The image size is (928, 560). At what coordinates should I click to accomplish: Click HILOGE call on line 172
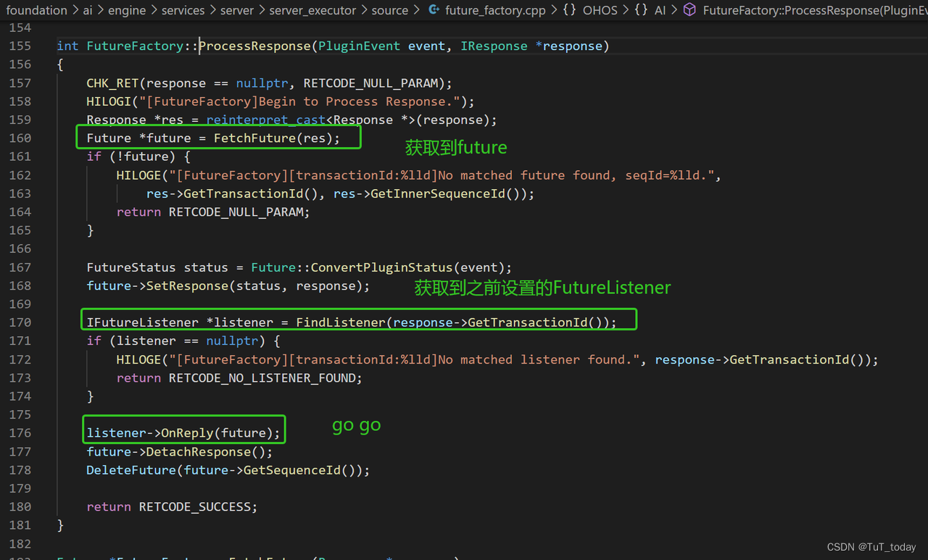click(138, 359)
